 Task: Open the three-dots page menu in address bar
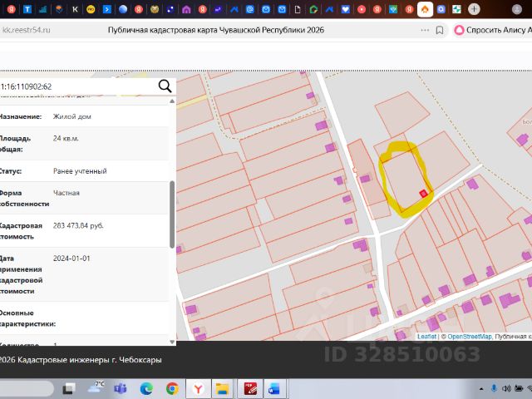425,30
